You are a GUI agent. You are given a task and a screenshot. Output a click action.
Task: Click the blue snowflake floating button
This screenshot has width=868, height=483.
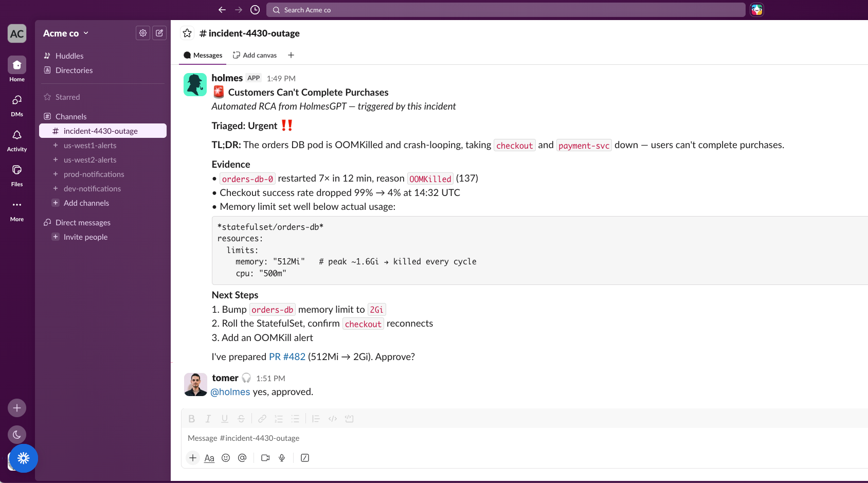point(24,458)
